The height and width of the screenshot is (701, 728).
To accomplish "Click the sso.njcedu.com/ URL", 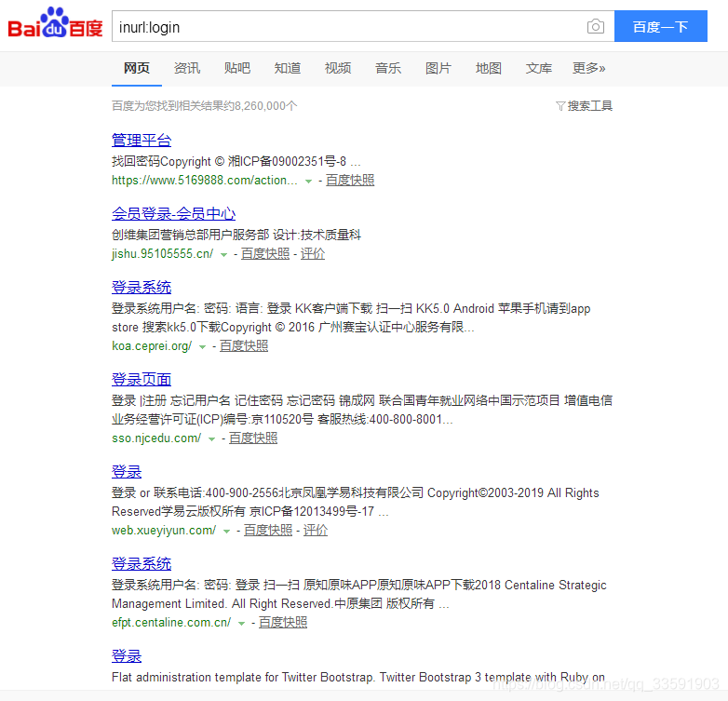I will [156, 438].
